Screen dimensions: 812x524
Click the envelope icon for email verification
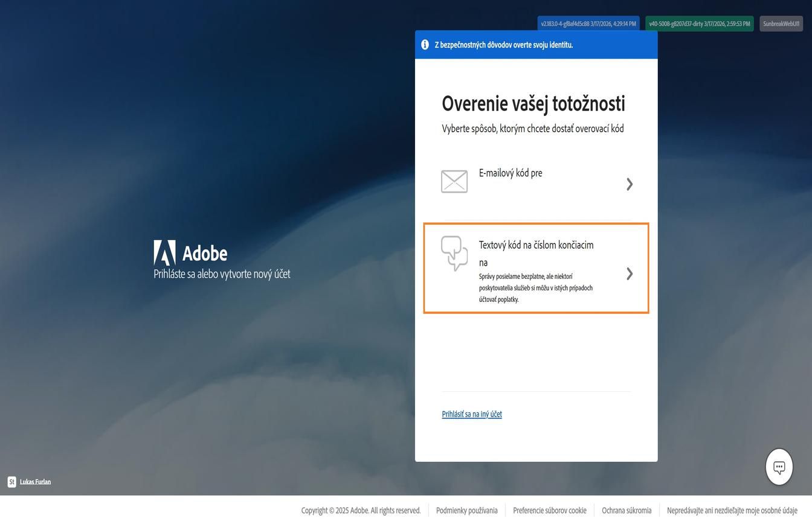[x=455, y=181]
